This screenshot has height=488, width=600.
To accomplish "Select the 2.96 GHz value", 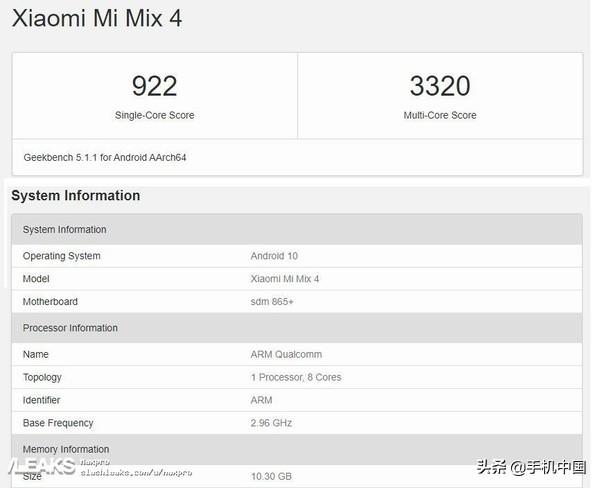I will point(271,423).
